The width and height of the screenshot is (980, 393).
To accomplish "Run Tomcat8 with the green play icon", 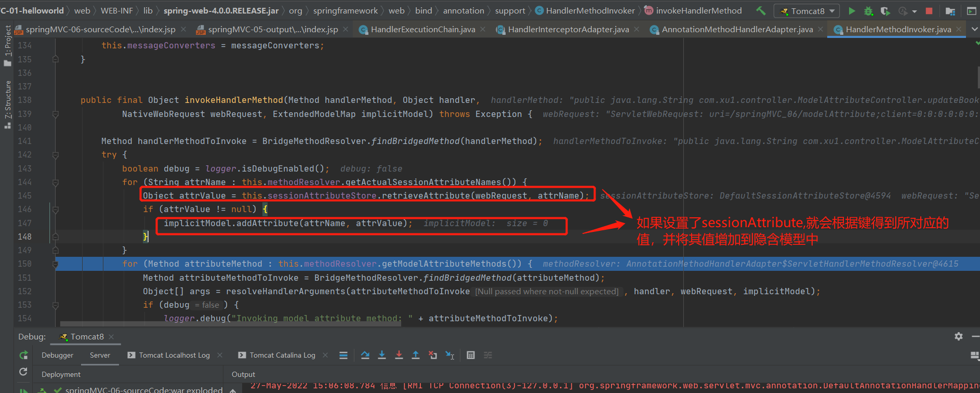I will pyautogui.click(x=852, y=10).
